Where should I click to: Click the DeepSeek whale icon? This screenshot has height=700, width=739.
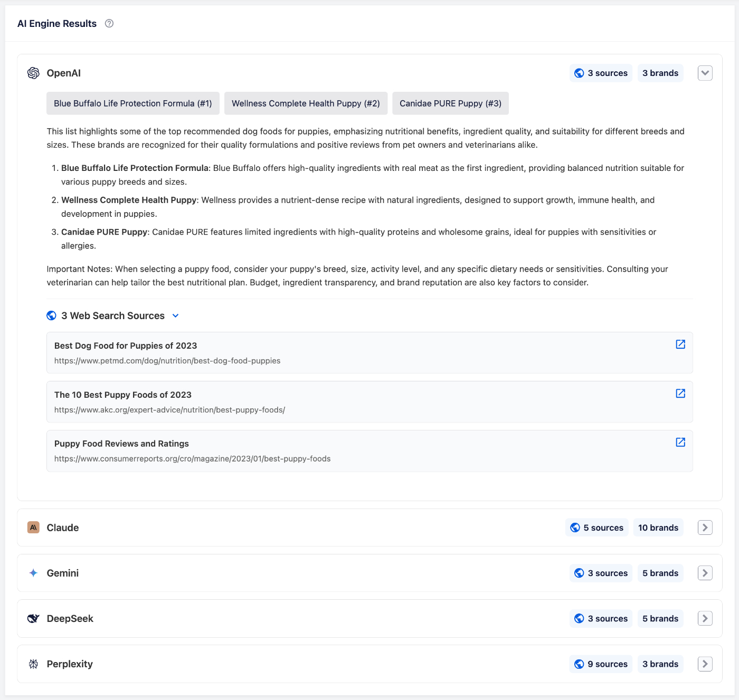(33, 618)
